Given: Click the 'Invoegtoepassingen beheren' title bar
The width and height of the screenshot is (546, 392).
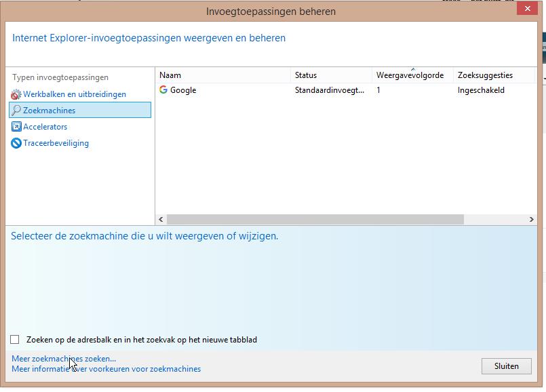Looking at the screenshot, I should point(271,12).
